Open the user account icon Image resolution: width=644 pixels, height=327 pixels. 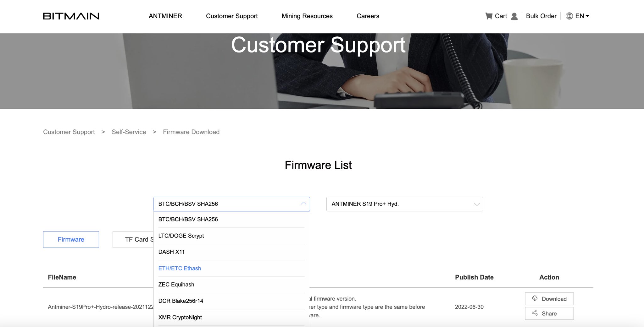point(514,16)
